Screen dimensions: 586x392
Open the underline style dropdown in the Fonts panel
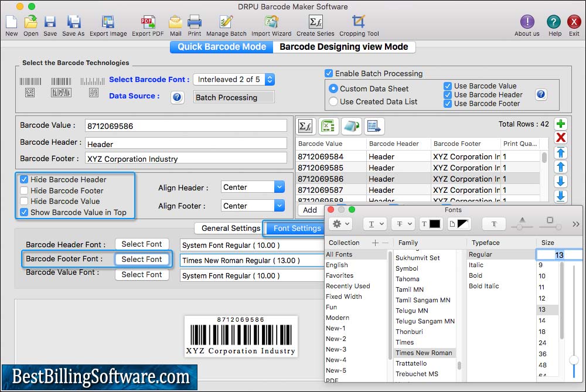374,224
